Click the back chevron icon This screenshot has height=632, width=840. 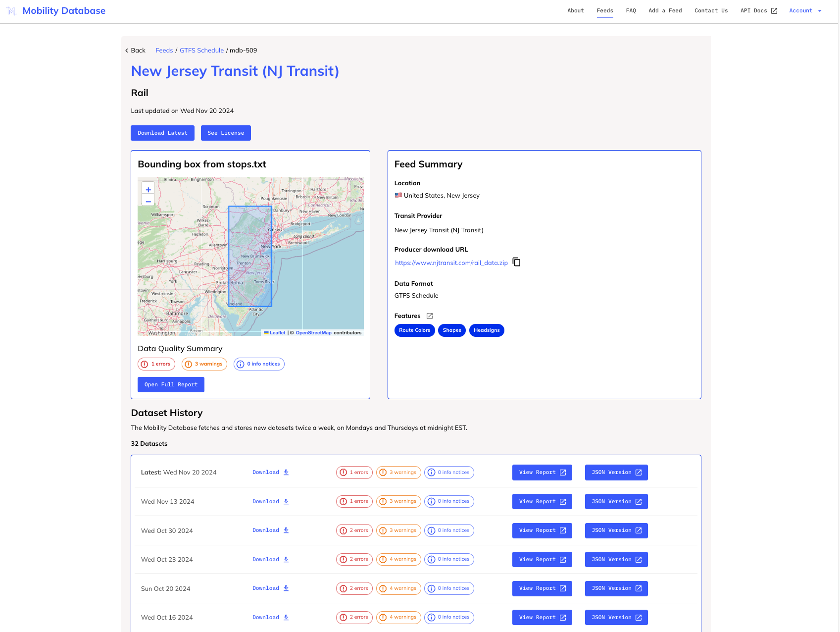click(127, 51)
